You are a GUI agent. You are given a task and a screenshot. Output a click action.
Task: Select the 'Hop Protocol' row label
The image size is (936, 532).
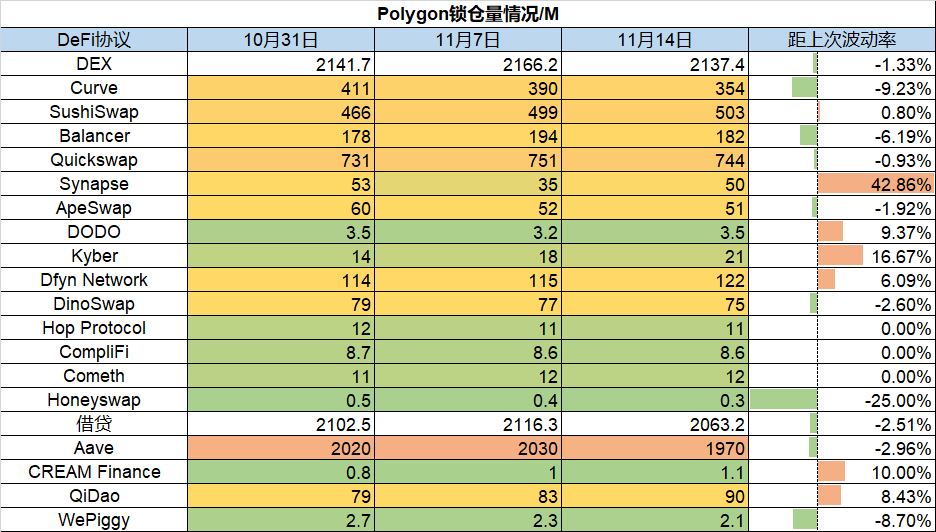[x=94, y=328]
